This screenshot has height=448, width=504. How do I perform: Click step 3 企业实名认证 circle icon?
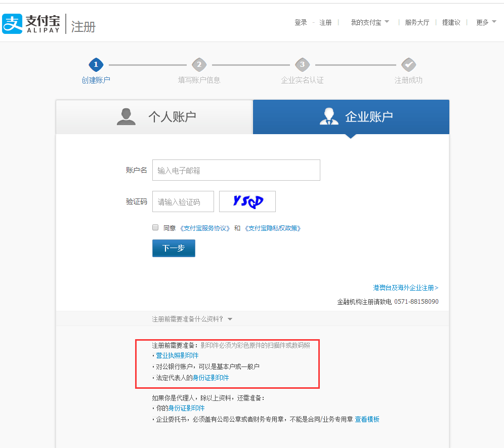coord(303,65)
